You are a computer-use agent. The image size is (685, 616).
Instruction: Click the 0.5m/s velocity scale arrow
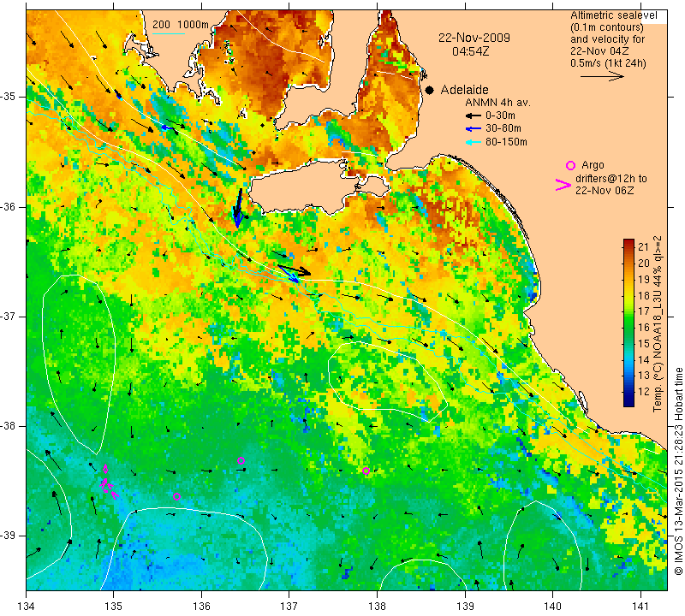602,76
